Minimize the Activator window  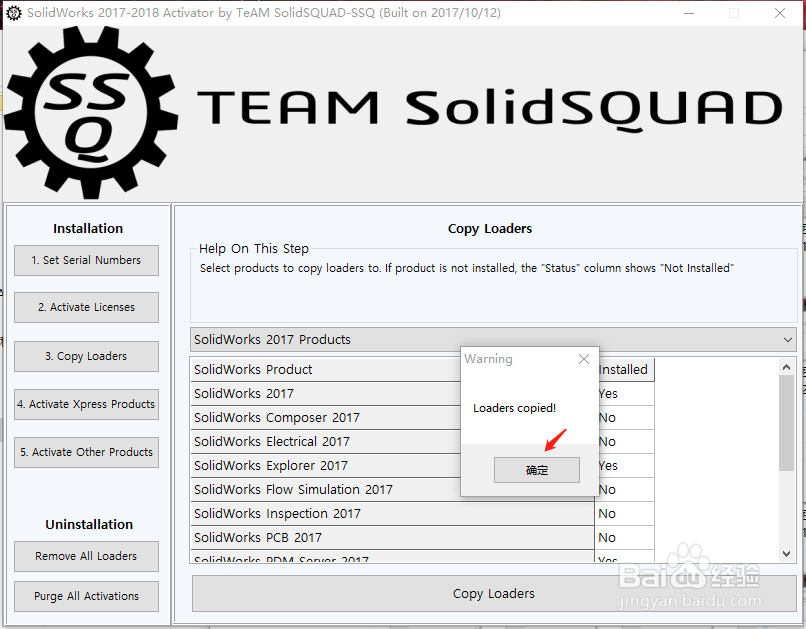pos(689,13)
